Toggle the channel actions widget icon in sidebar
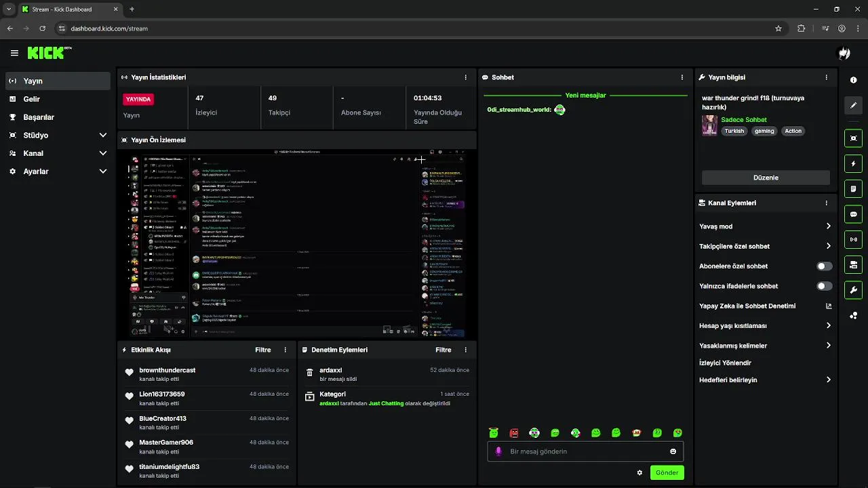The image size is (868, 488). (x=853, y=264)
